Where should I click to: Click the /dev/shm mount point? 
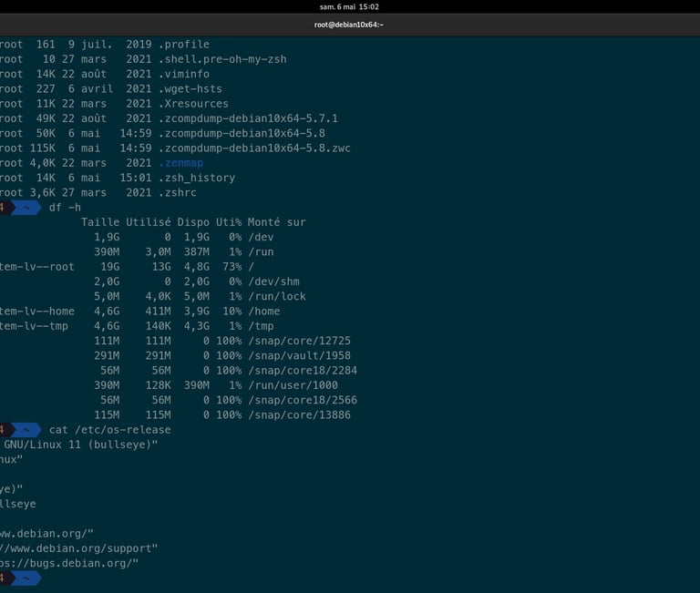[273, 281]
